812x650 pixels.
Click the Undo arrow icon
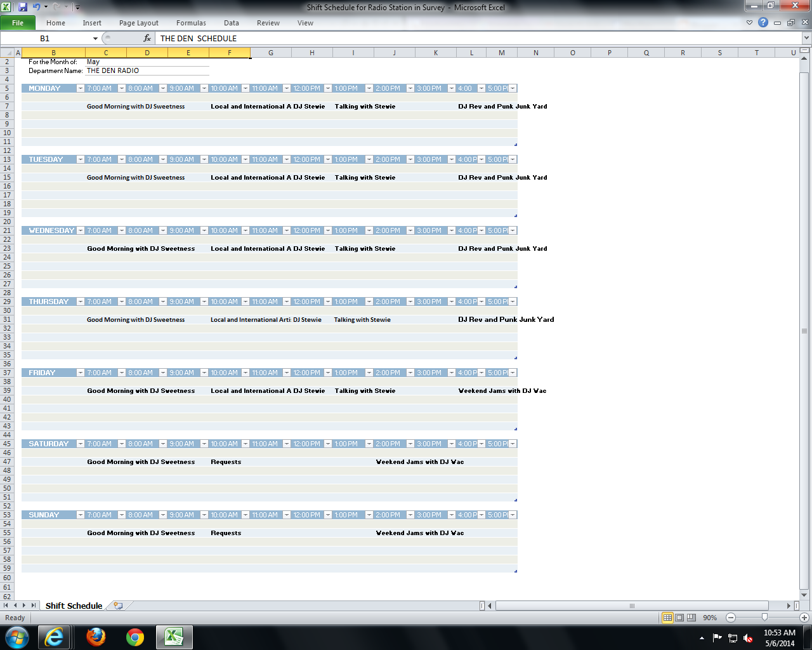tap(36, 7)
